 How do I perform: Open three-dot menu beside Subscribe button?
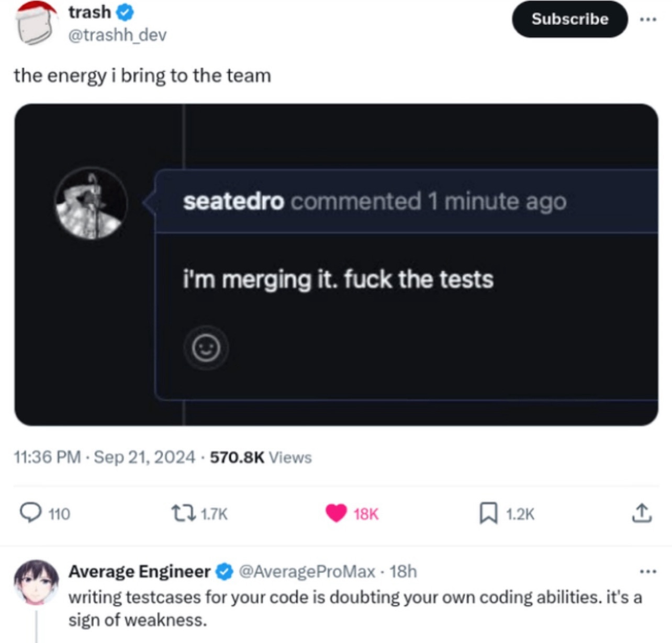648,19
